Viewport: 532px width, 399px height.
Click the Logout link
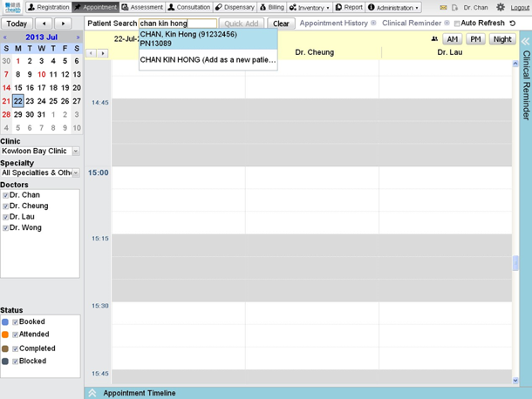[x=519, y=7]
